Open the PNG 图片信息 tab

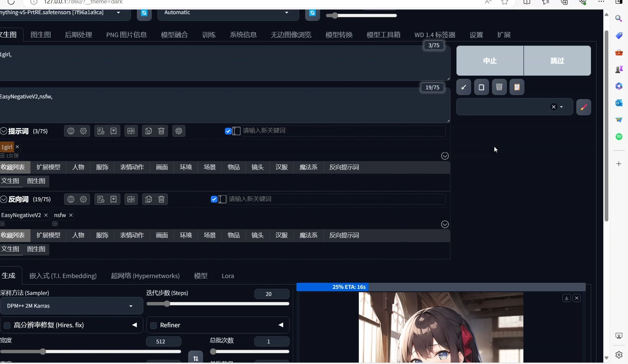126,35
